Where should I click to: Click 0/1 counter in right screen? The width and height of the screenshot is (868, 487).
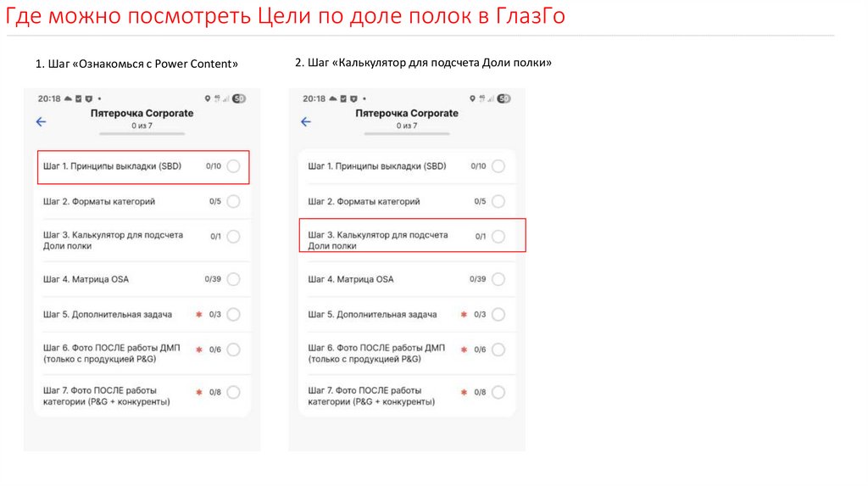pyautogui.click(x=481, y=237)
